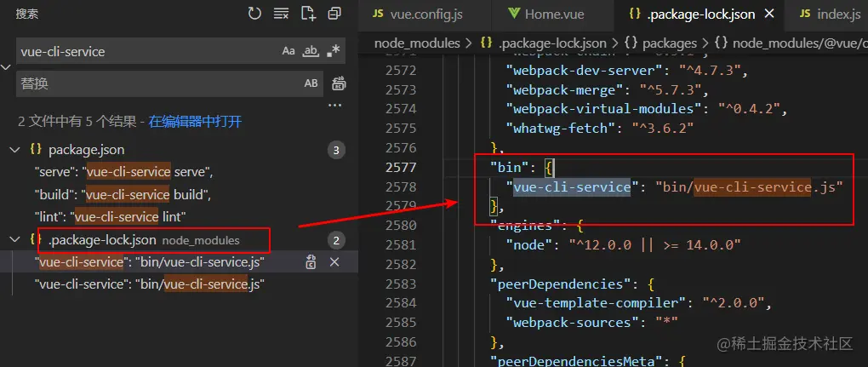
Task: Collapse the replace field chevron
Action: coord(6,67)
